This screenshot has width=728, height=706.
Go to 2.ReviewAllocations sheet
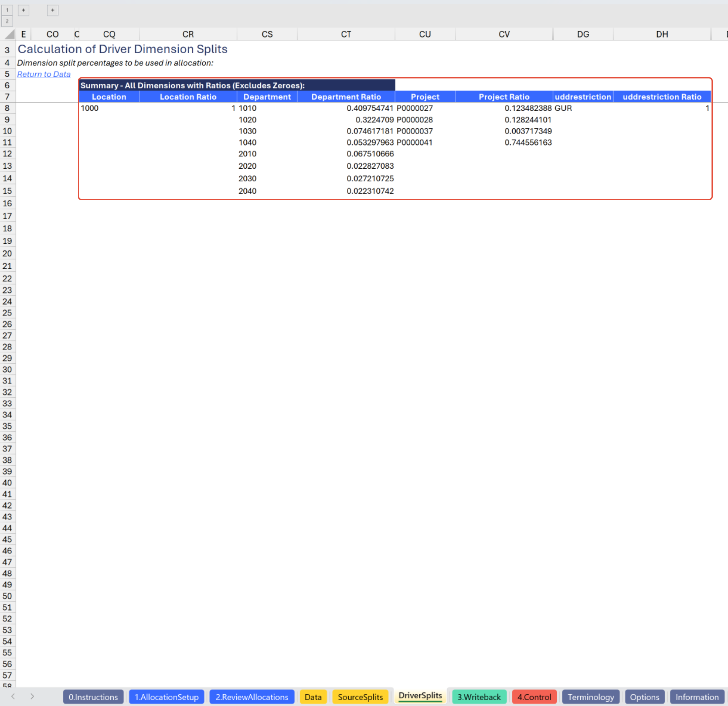251,697
